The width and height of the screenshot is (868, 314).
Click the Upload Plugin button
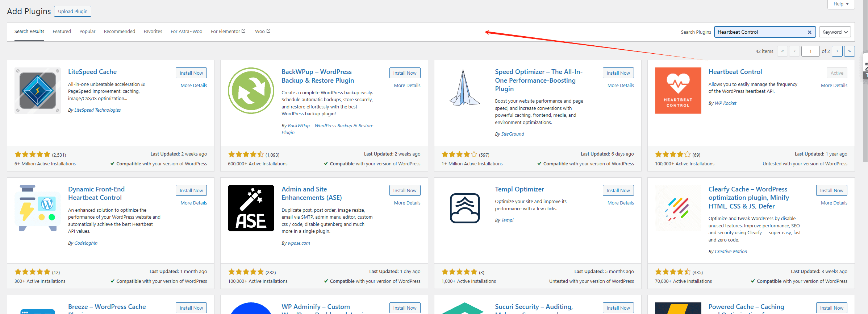[x=73, y=11]
